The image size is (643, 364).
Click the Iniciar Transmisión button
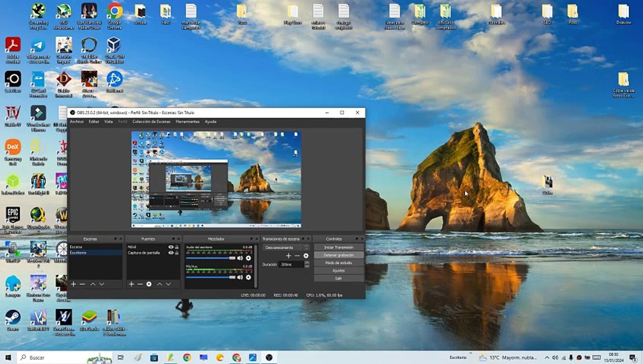(339, 248)
